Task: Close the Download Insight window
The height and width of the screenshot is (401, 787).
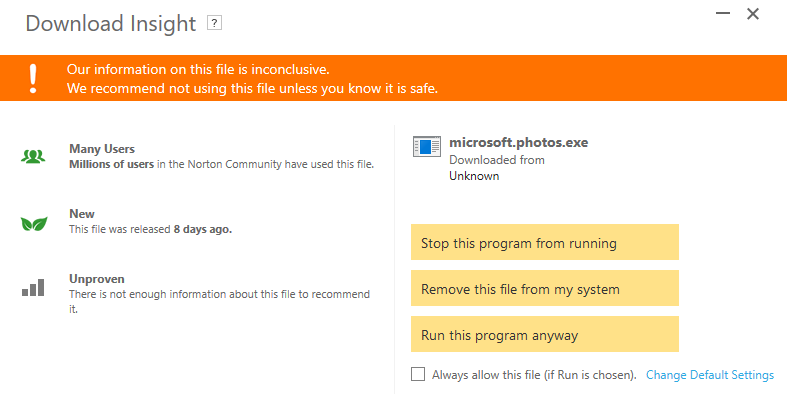Action: point(753,14)
